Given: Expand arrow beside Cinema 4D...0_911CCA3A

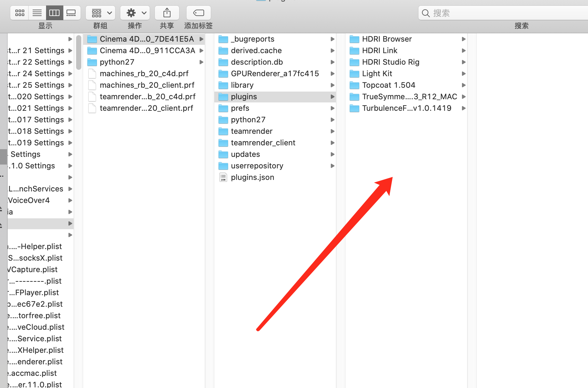Looking at the screenshot, I should (x=202, y=51).
